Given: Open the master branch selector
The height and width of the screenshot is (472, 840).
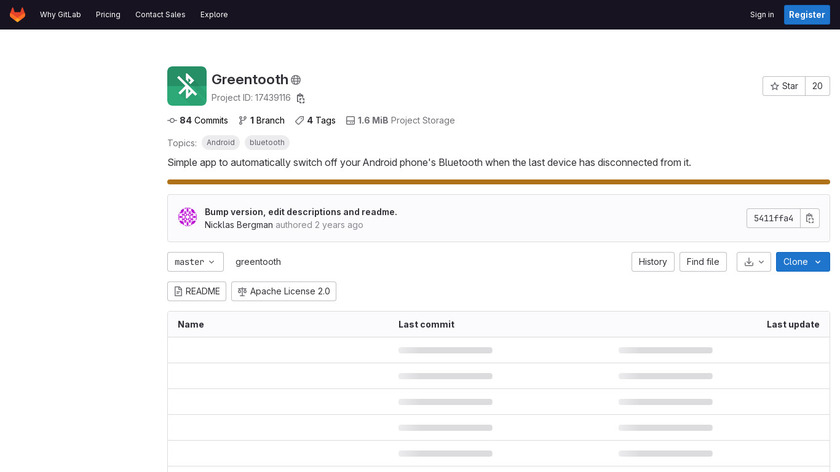Looking at the screenshot, I should (195, 262).
